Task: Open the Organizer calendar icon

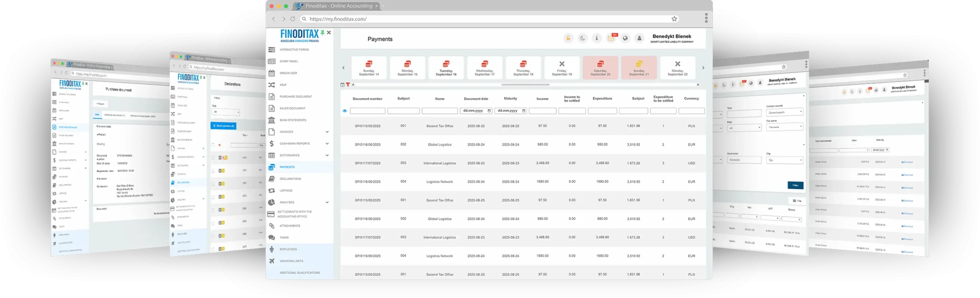Action: 272,73
